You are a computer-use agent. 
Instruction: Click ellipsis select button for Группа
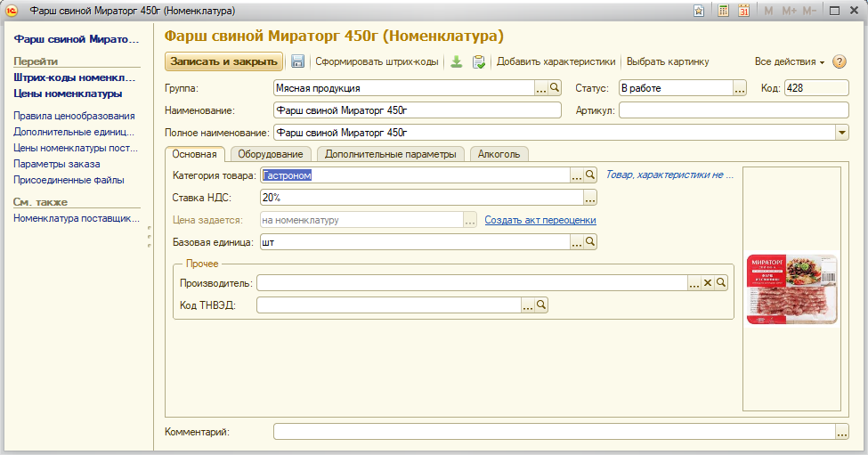click(x=541, y=87)
